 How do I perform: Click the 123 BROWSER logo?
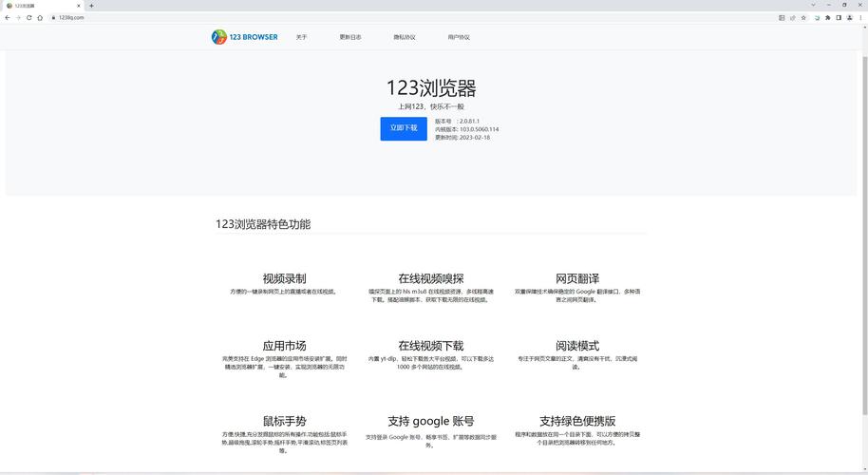click(245, 37)
